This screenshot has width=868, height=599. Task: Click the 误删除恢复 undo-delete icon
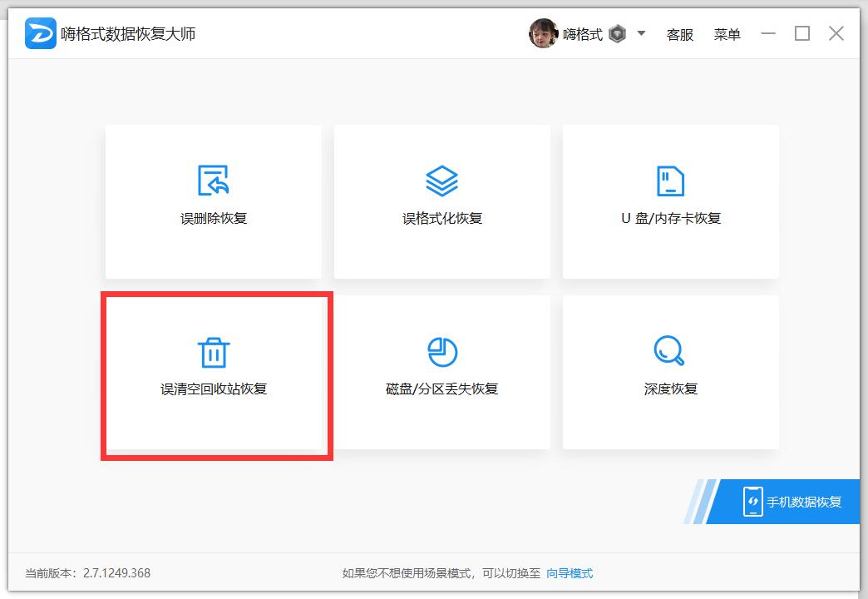(213, 180)
